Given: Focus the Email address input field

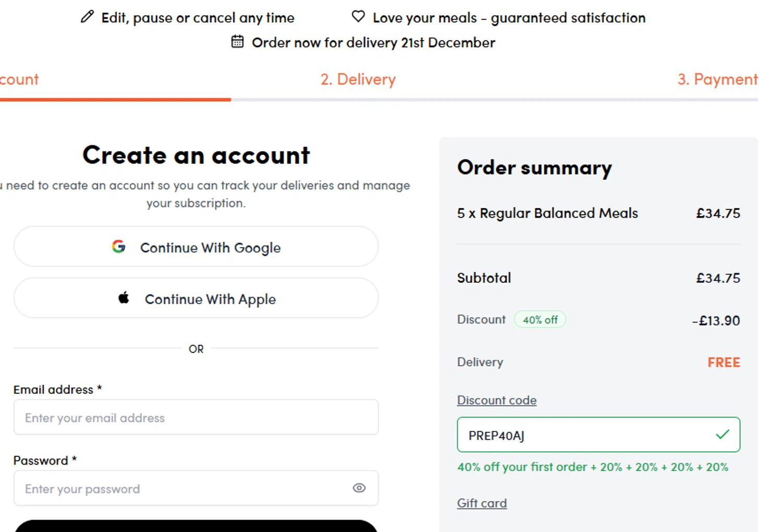Looking at the screenshot, I should pyautogui.click(x=195, y=417).
